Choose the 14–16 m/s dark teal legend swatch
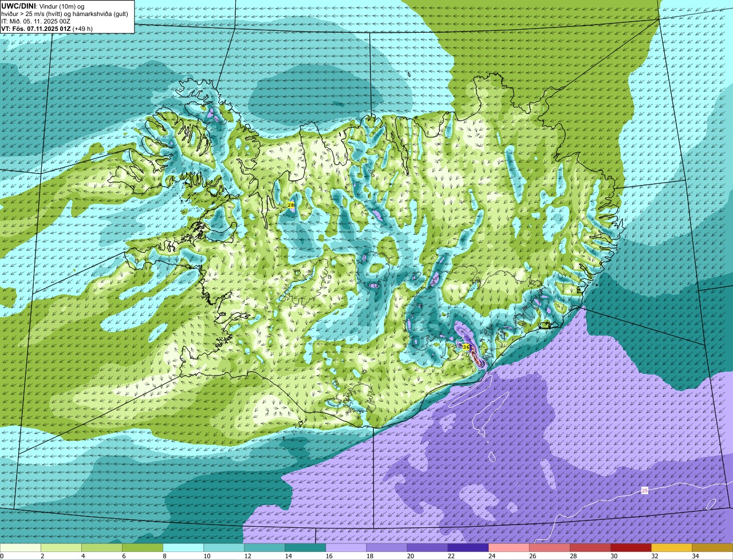 305,547
